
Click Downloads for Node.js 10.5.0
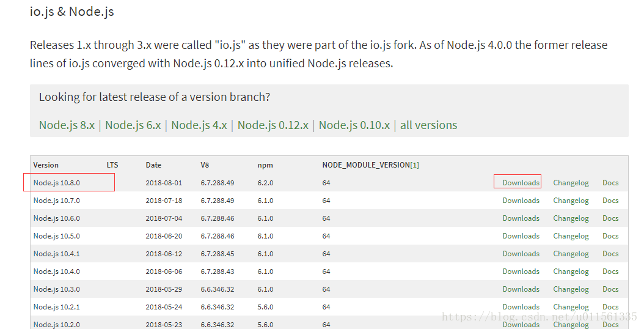[x=521, y=235]
